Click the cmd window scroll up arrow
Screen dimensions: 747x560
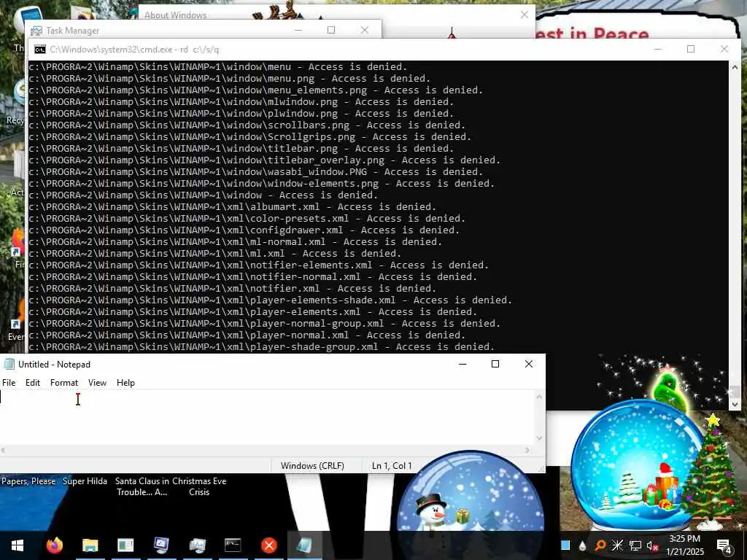(x=735, y=68)
